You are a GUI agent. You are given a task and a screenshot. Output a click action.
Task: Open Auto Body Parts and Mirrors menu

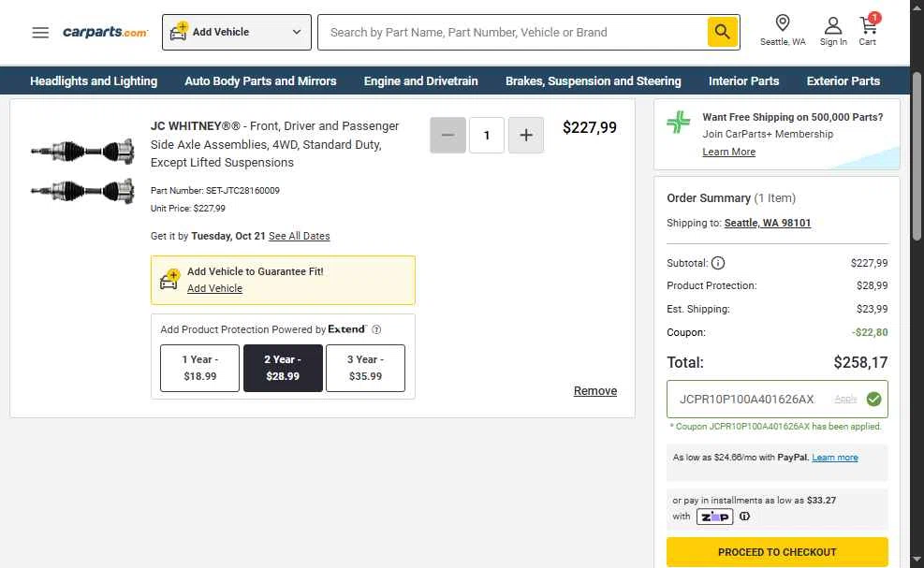pyautogui.click(x=260, y=80)
